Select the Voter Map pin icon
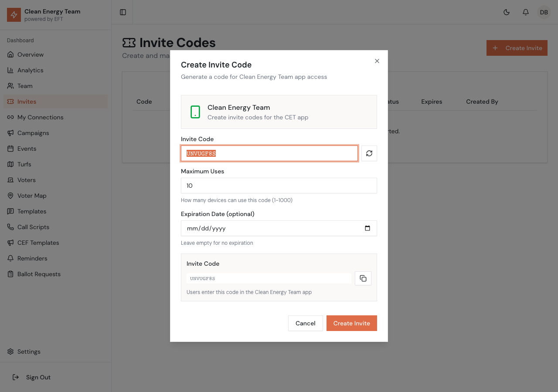Screen dimensions: 558x392 pos(10,196)
